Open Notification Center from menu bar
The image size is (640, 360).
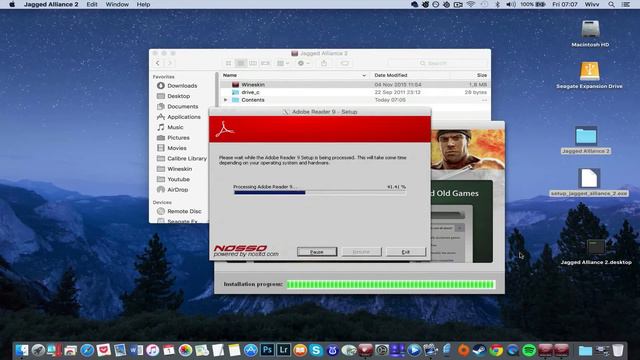pyautogui.click(x=625, y=4)
